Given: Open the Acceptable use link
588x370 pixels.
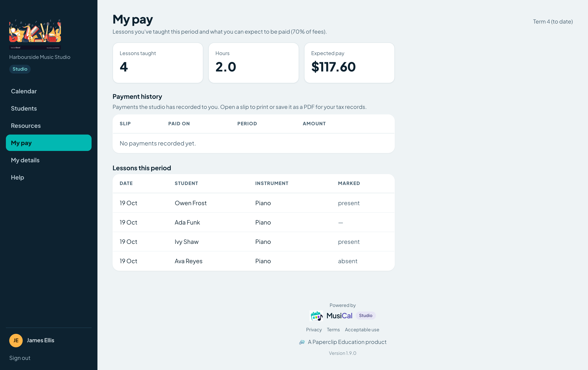Looking at the screenshot, I should coord(362,330).
